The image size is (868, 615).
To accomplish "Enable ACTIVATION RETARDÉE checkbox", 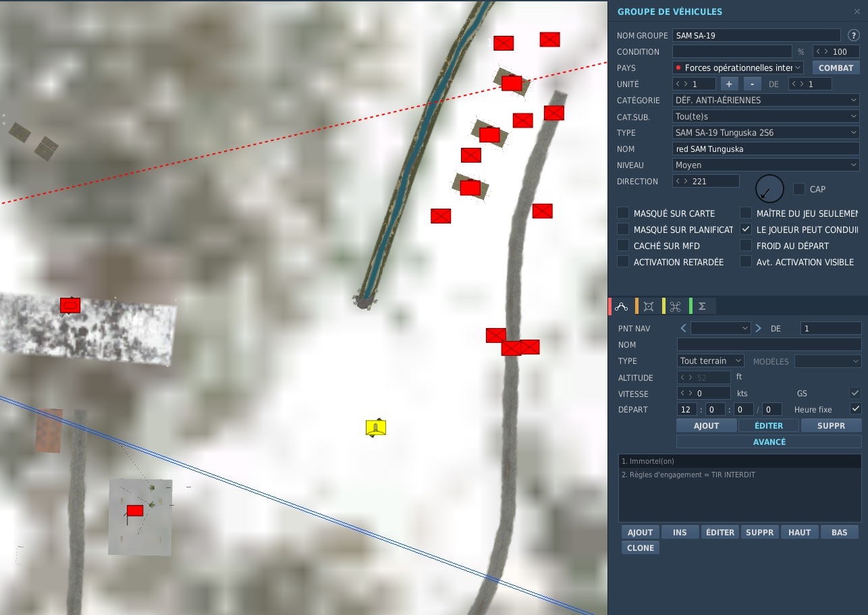I will tap(623, 262).
